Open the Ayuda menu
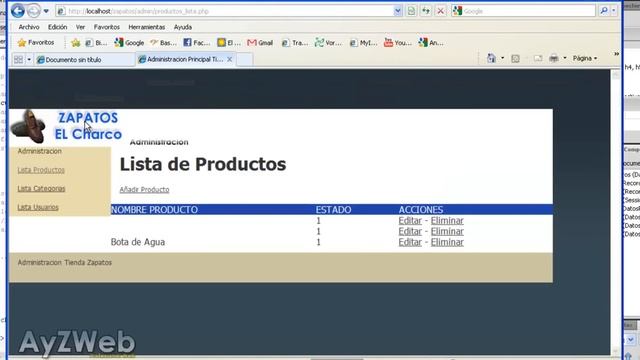 [x=182, y=27]
